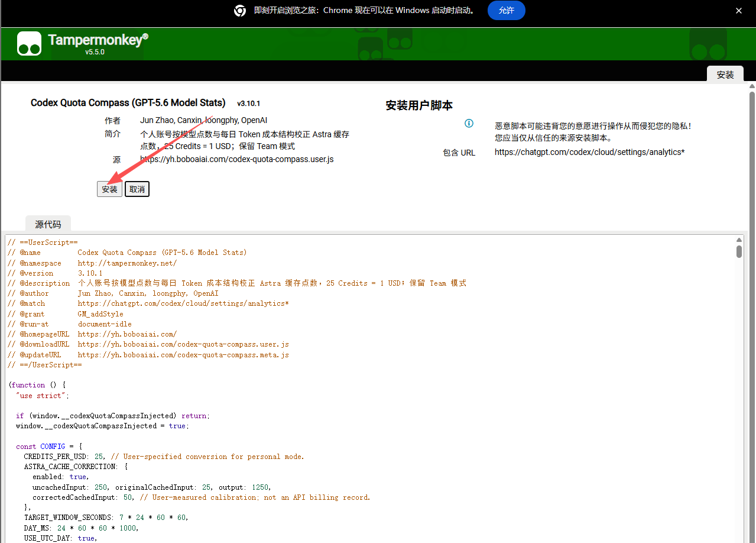Screen dimensions: 756x543
Task: Click the USE_UTC_DAY: true line
Action: [x=60, y=538]
